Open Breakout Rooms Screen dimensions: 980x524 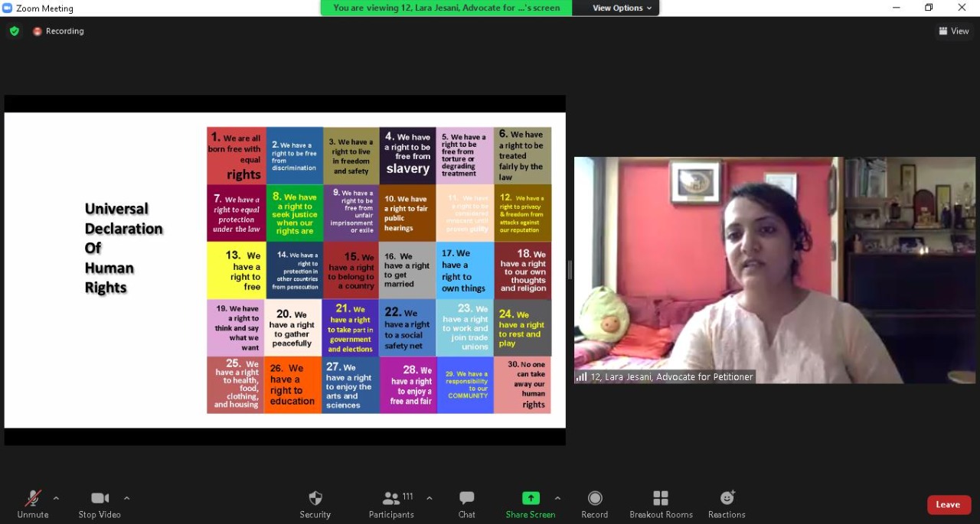point(660,503)
